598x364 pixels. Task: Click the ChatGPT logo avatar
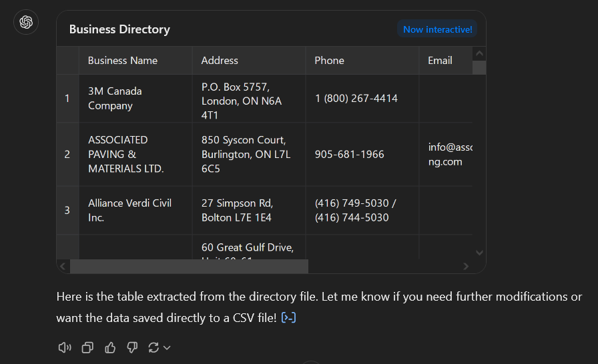tap(26, 22)
